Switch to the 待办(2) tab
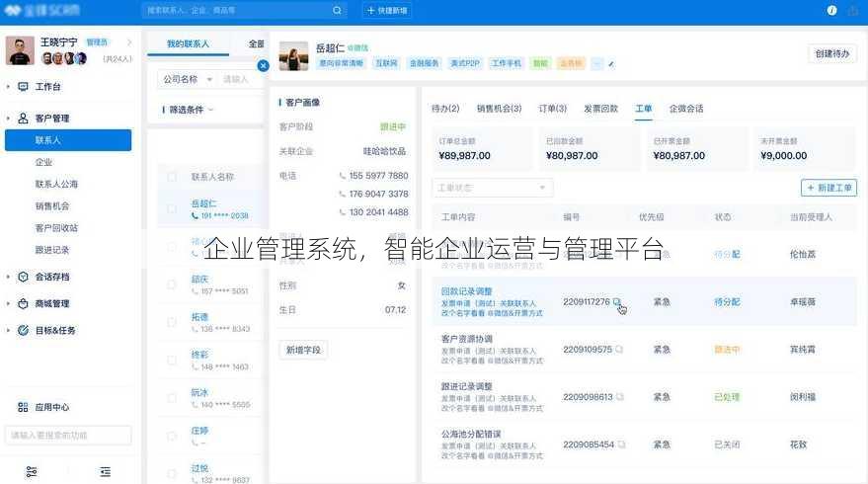 445,109
